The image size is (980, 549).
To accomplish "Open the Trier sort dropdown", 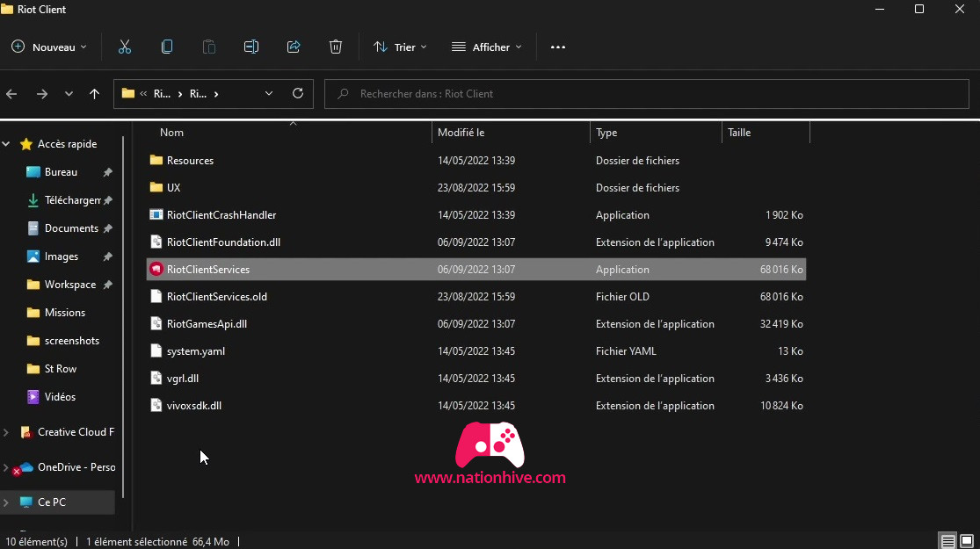I will [400, 47].
